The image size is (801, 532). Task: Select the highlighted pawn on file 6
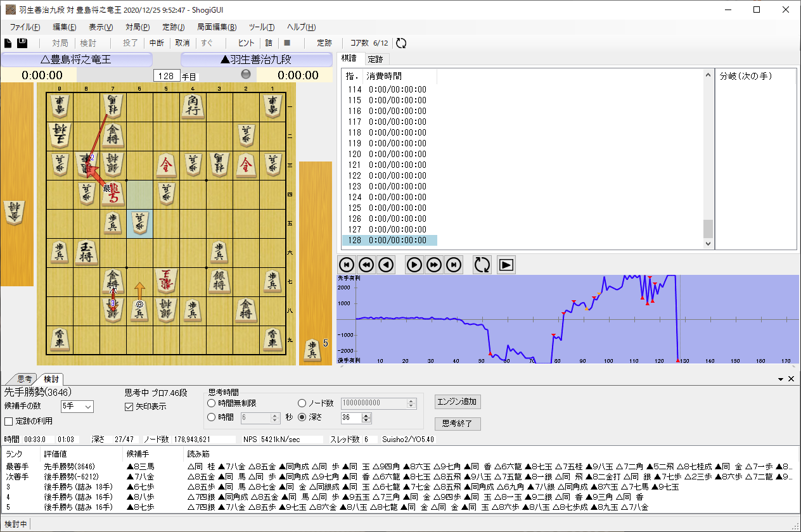(x=139, y=224)
